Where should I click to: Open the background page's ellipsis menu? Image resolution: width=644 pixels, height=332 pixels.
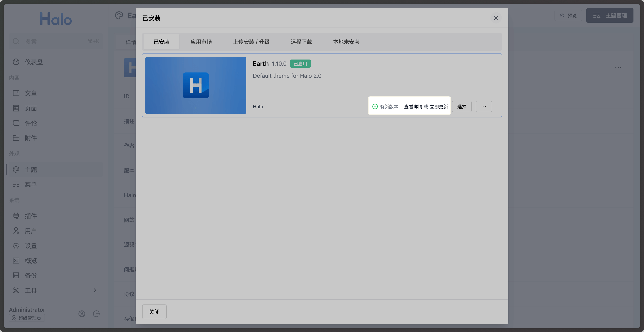tap(618, 68)
